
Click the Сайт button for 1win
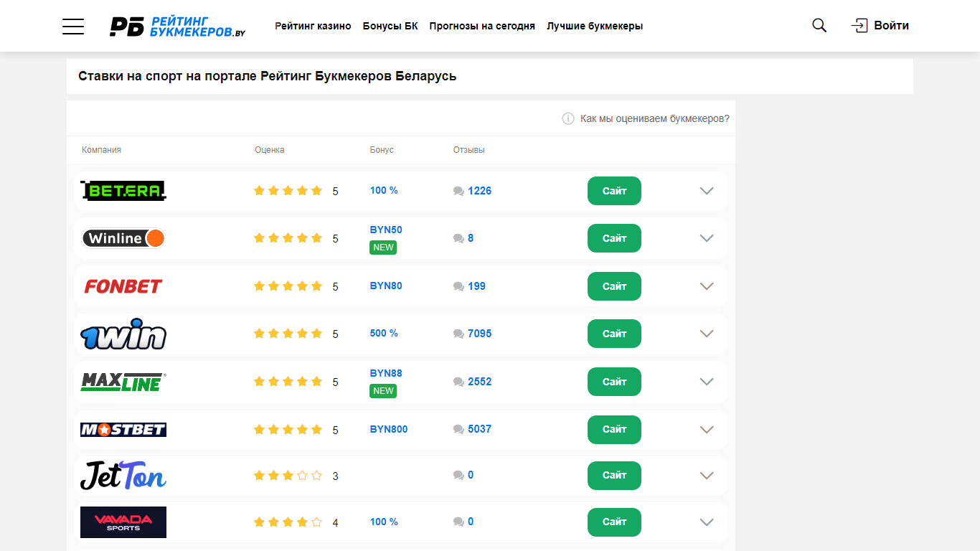614,334
